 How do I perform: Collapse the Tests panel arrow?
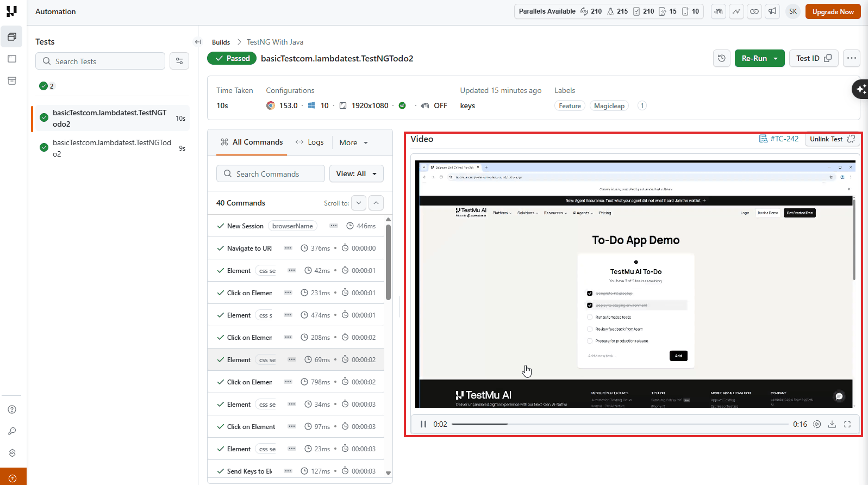point(198,42)
